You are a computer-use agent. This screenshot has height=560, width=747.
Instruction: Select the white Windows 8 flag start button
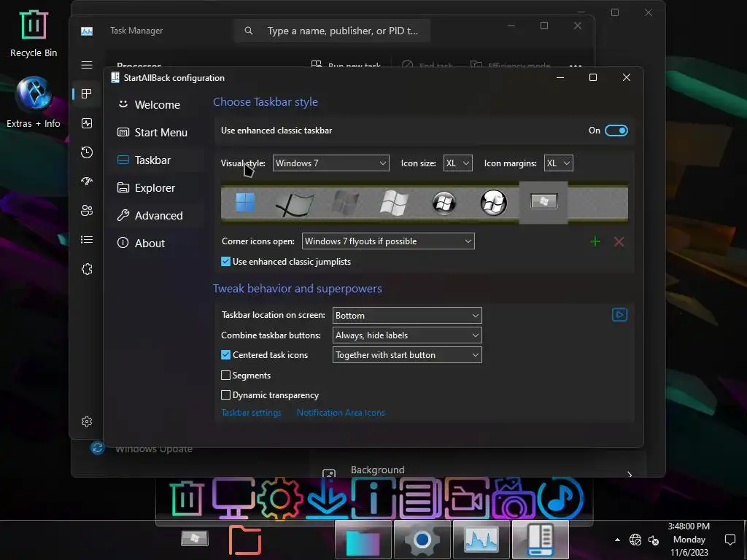(394, 203)
